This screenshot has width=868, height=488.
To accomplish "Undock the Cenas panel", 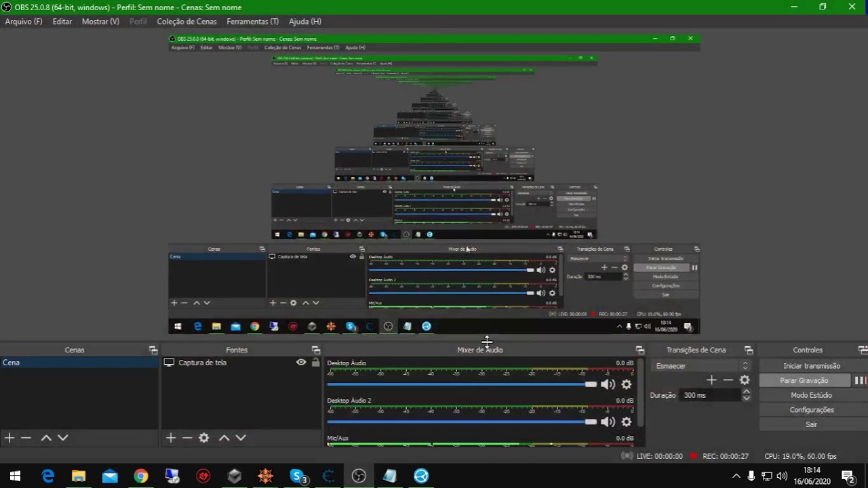I will tap(153, 350).
